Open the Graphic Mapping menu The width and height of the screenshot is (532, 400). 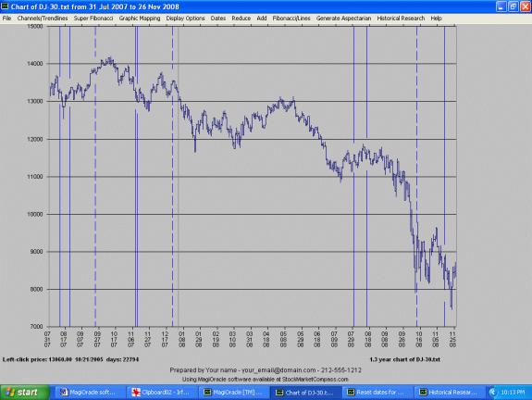pyautogui.click(x=140, y=19)
